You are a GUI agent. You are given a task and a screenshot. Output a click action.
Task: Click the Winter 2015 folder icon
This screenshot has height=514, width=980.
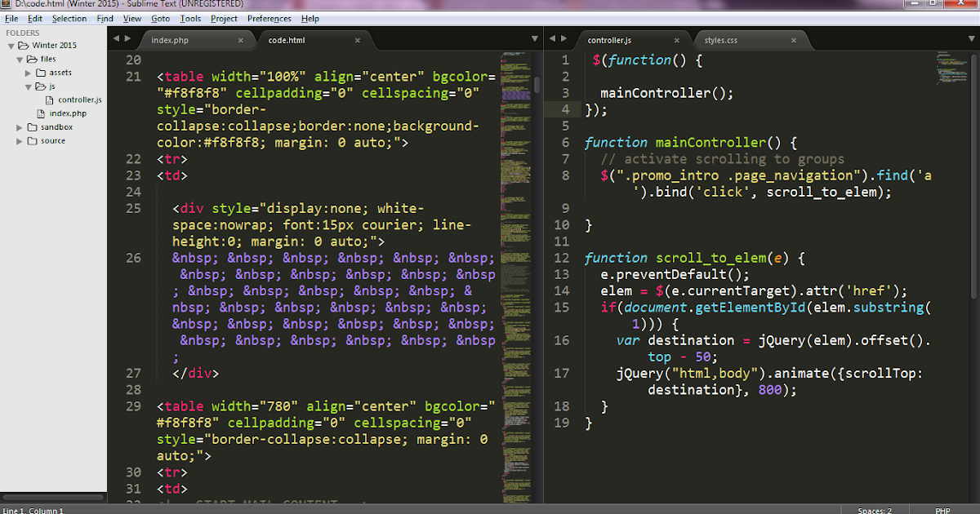coord(24,46)
